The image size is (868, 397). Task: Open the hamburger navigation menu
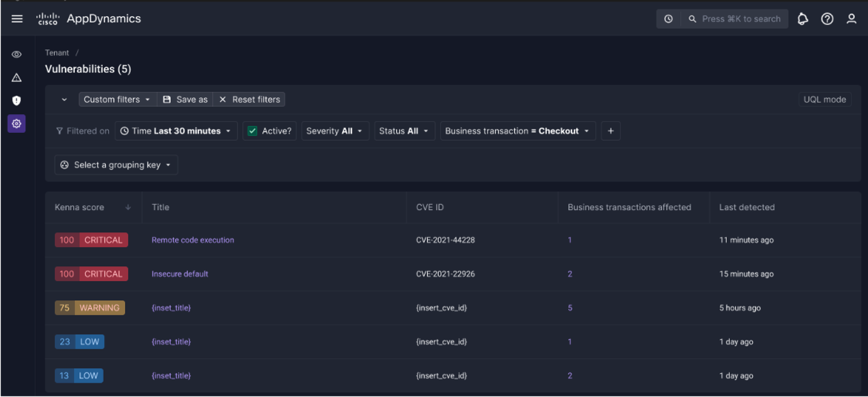pyautogui.click(x=17, y=19)
